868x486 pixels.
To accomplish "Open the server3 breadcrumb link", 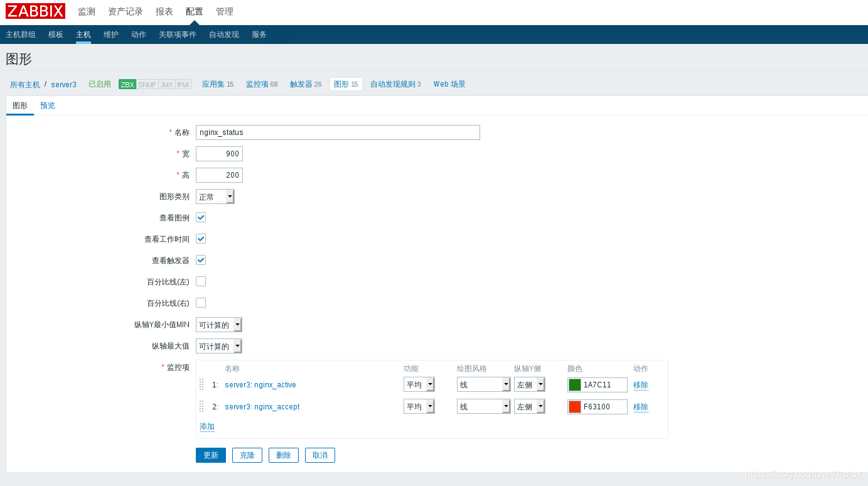I will click(x=64, y=85).
